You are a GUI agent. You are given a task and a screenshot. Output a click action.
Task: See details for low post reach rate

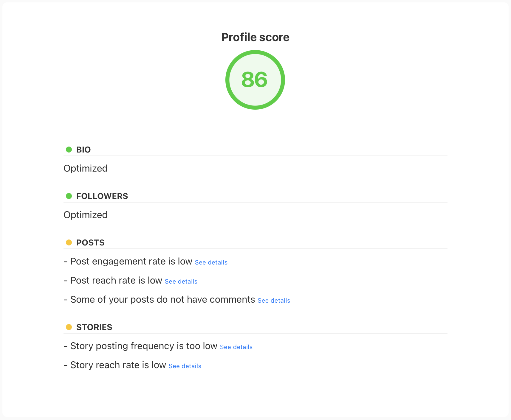point(181,281)
